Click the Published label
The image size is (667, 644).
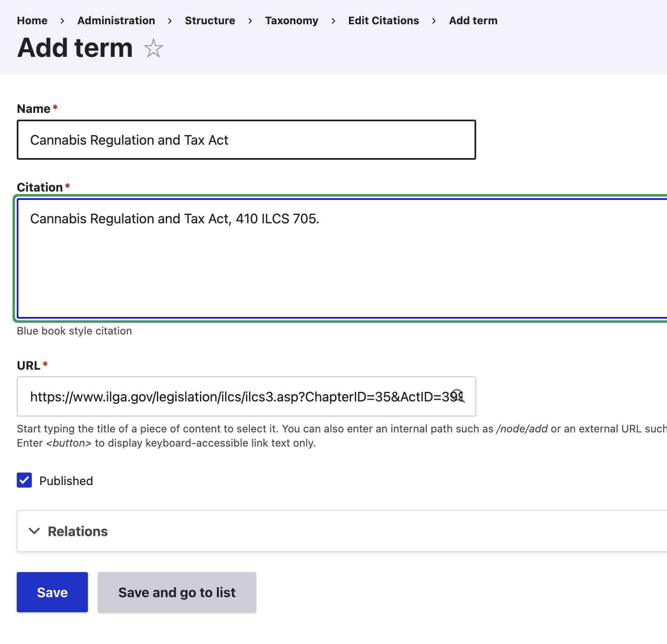66,481
